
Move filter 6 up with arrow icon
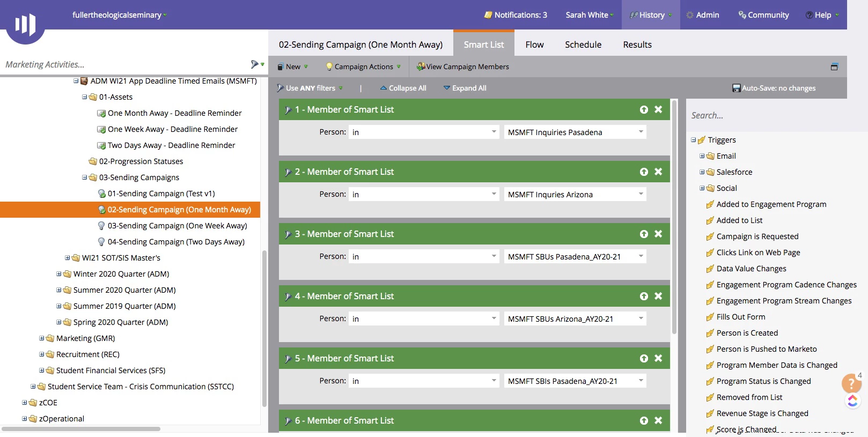[644, 420]
